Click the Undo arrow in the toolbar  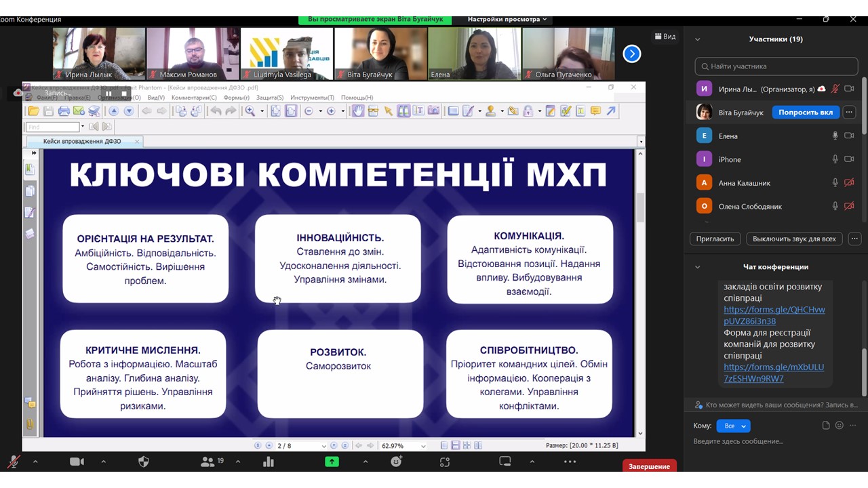pos(216,110)
